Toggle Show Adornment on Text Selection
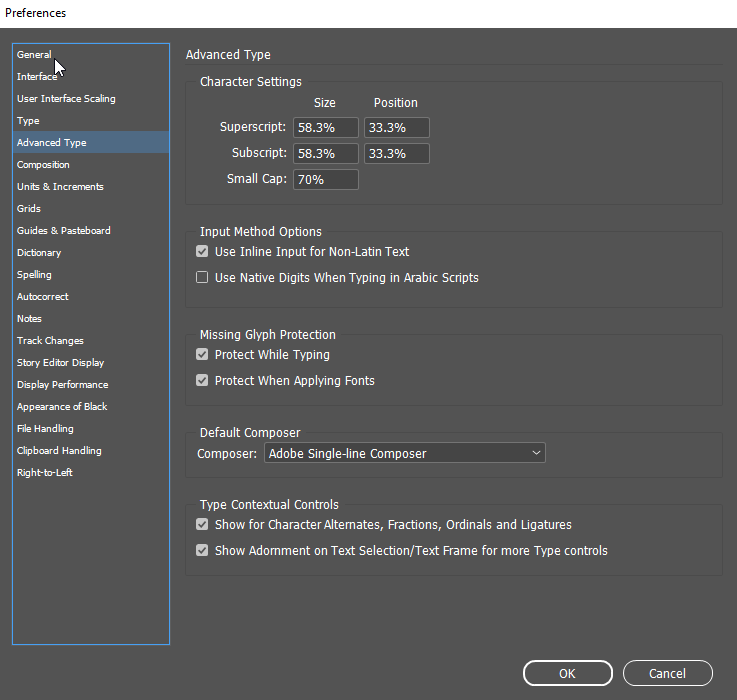Viewport: 737px width, 700px height. tap(202, 551)
